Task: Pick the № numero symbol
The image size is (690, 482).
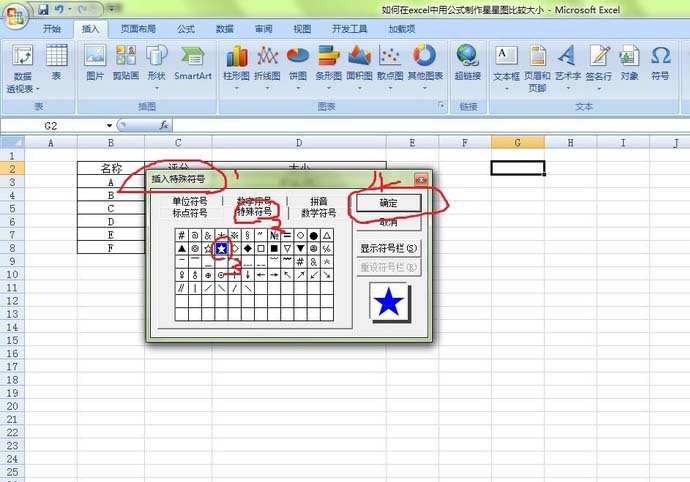Action: [274, 235]
